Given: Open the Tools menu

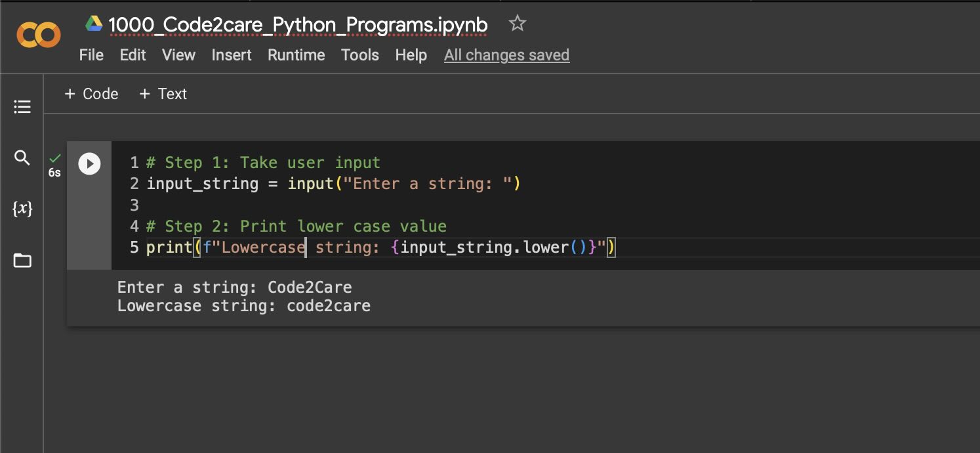Looking at the screenshot, I should pyautogui.click(x=359, y=55).
